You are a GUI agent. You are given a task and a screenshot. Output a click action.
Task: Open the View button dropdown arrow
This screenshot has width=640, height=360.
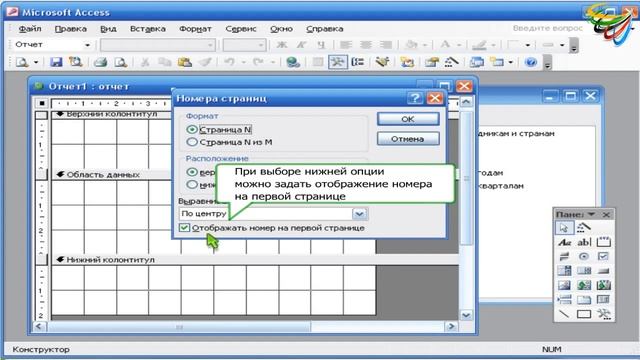(x=36, y=62)
